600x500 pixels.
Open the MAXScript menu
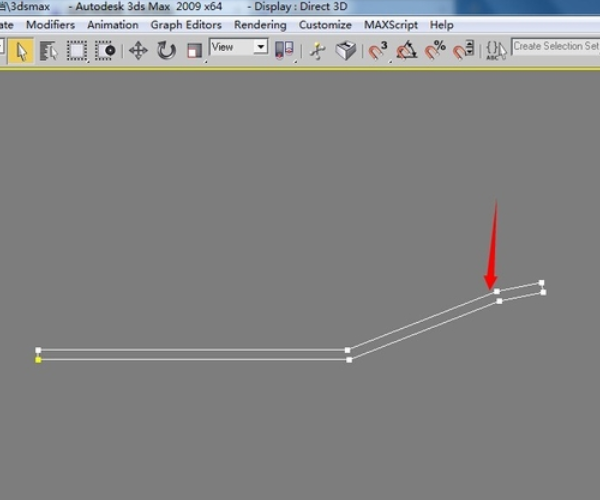[x=391, y=25]
